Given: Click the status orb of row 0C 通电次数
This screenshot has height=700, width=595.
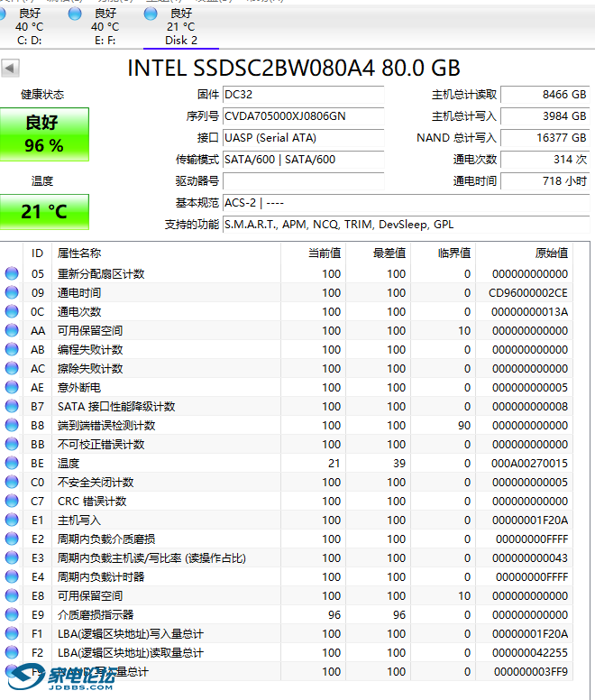Looking at the screenshot, I should [x=12, y=311].
